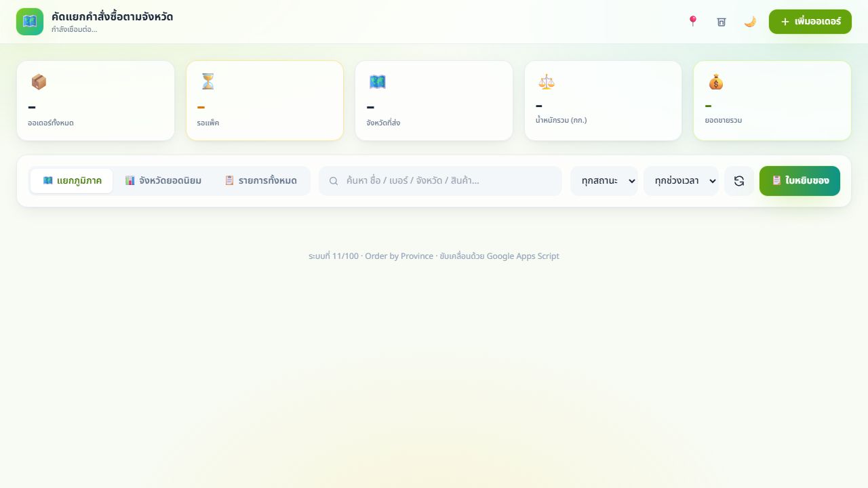Open the จังหวัดที่ส่ง map card
Screen dimensions: 868x488
pyautogui.click(x=434, y=101)
